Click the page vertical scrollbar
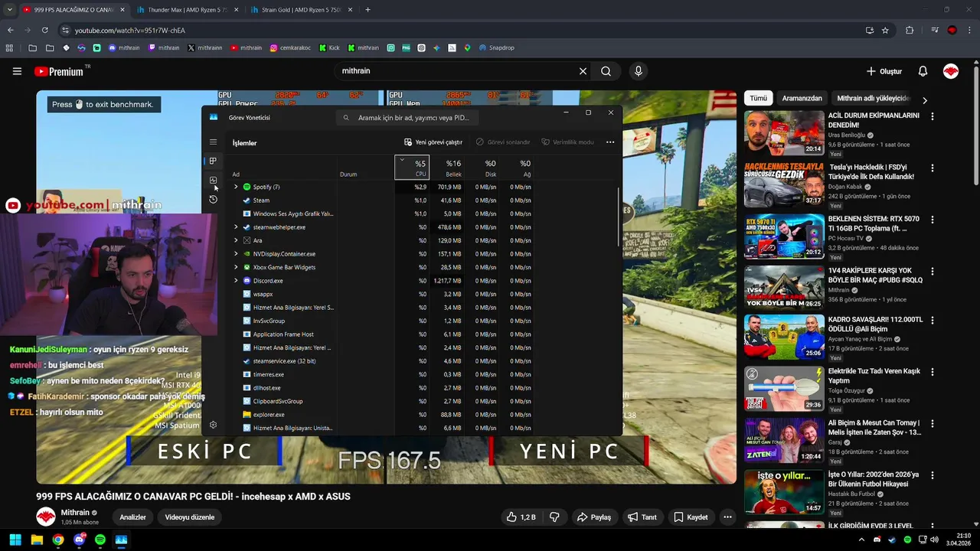Viewport: 980px width, 551px height. coord(975,122)
